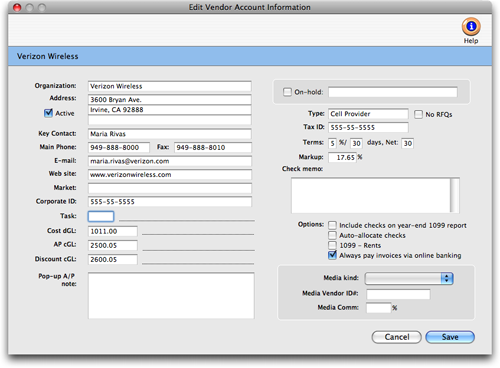500x368 pixels.
Task: Click the Verizon Wireless header text
Action: click(x=48, y=56)
